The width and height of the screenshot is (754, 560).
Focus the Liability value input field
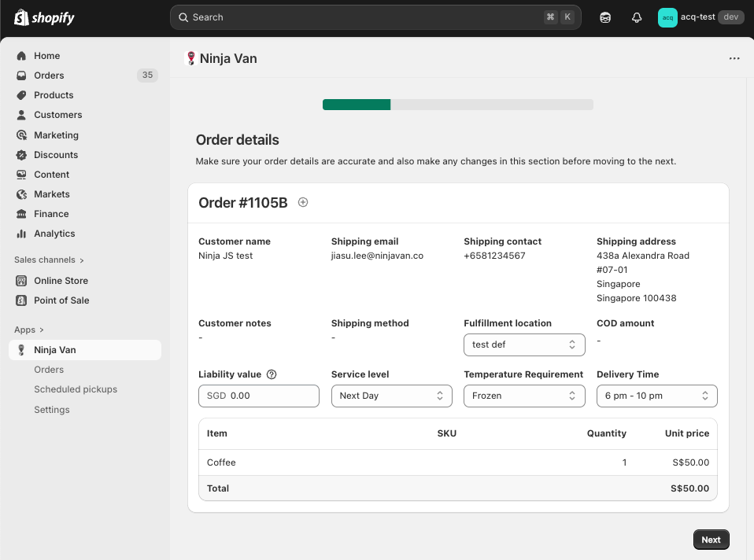click(272, 396)
